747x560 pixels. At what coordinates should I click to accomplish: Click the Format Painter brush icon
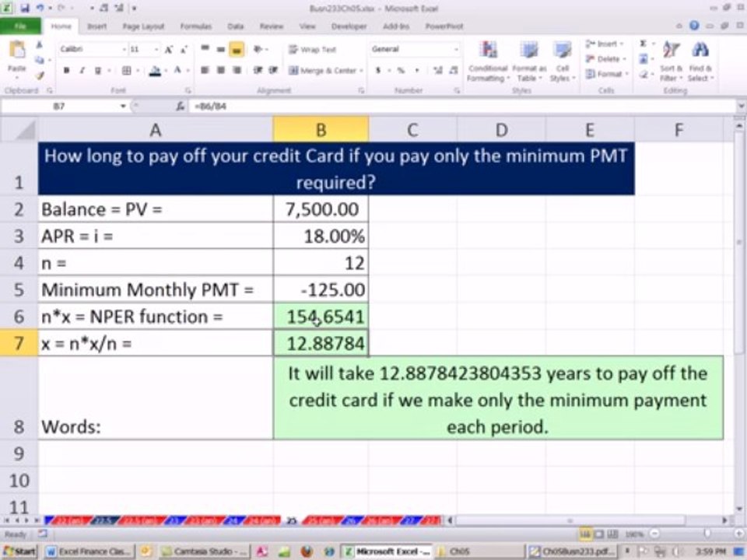[40, 75]
